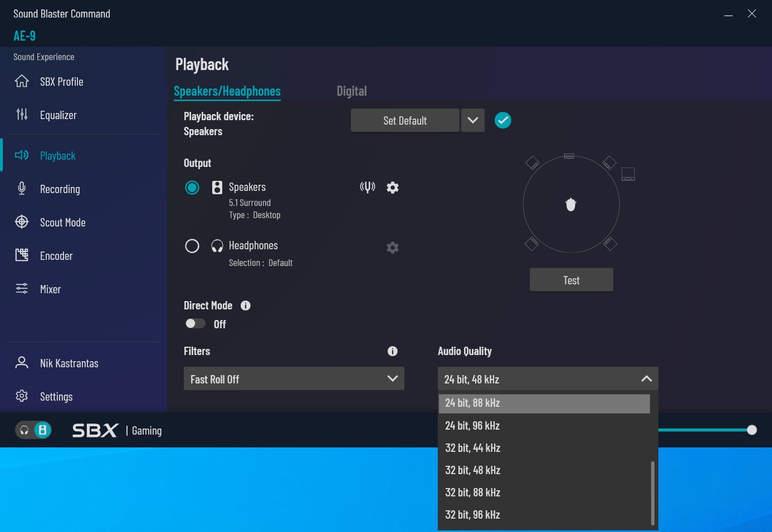Screen dimensions: 772x532
Task: Click the Filters info icon
Action: pos(393,351)
